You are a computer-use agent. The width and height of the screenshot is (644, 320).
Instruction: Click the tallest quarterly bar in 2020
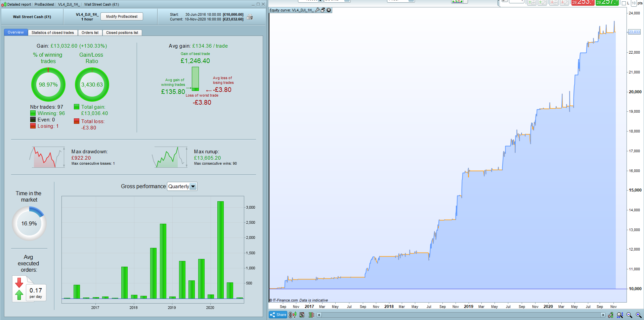coord(220,250)
